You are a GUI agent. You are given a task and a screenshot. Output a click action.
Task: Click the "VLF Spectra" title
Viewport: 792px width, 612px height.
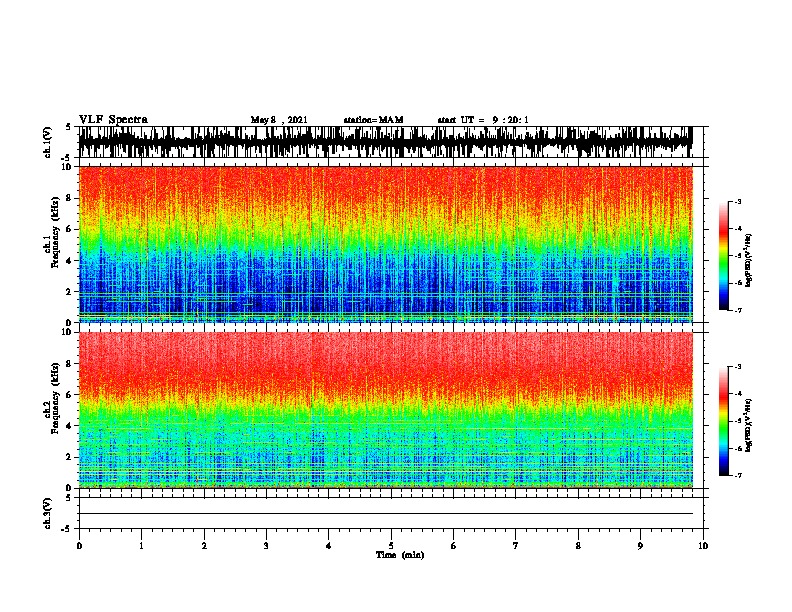(x=113, y=120)
